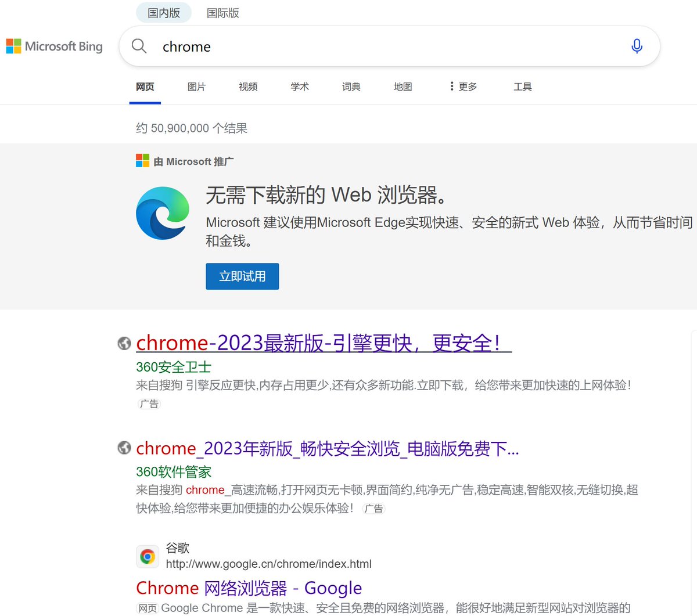Screen dimensions: 697x616
Task: Click 广告 tag after 办公娱乐体验
Action: point(374,509)
